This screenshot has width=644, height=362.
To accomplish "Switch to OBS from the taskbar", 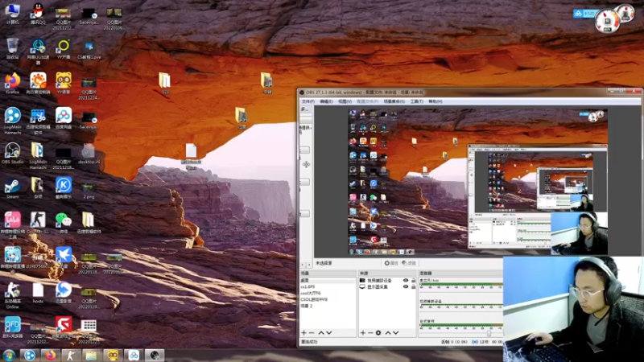I will pos(155,355).
